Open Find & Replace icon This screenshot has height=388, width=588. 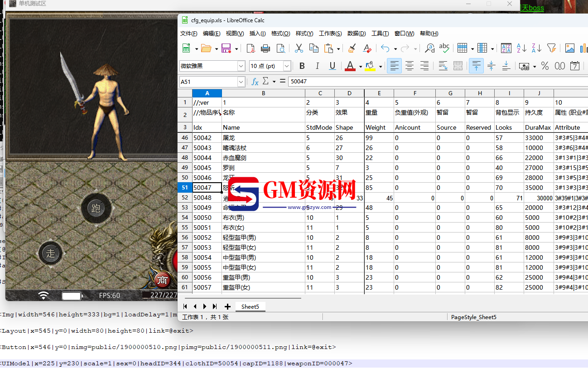point(429,48)
